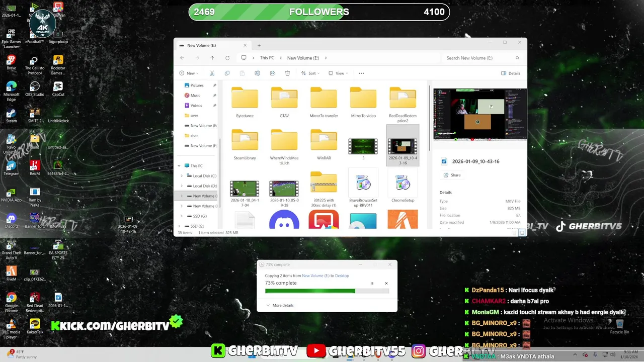Open VLC media player shortcut

[11, 329]
